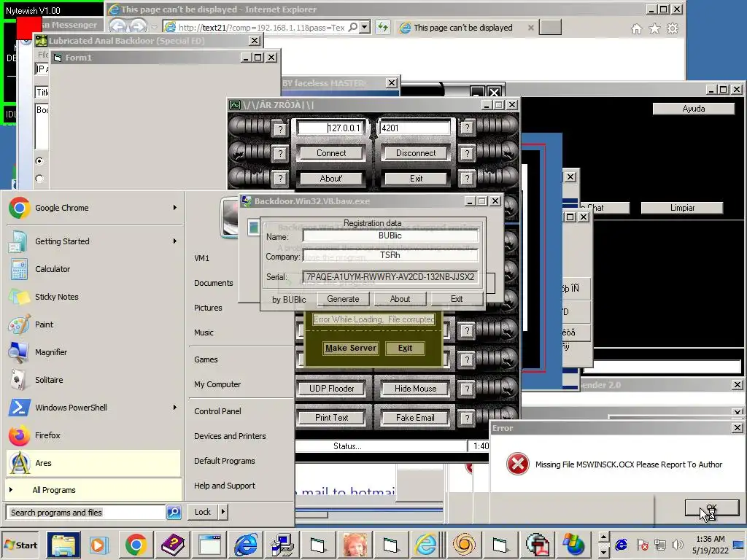Screen dimensions: 747x560
Task: Click the taskbar scroll-up arrow
Action: pos(603,537)
